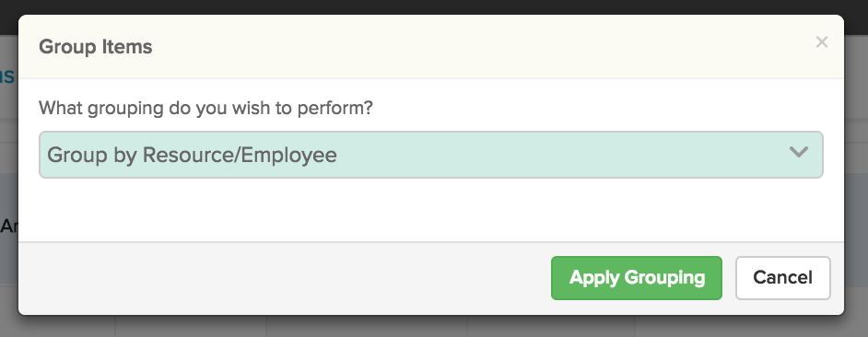This screenshot has height=337, width=868.
Task: Click the Apply Grouping button
Action: point(637,278)
